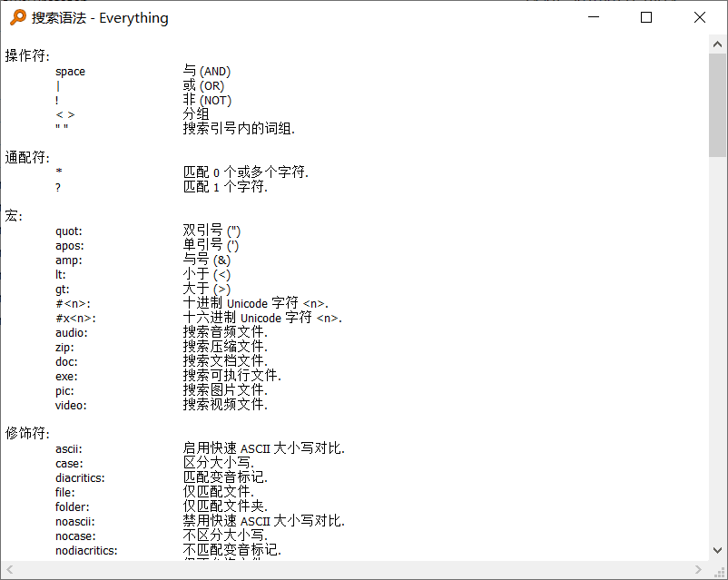Minimize the 搜索语法 window

click(594, 17)
